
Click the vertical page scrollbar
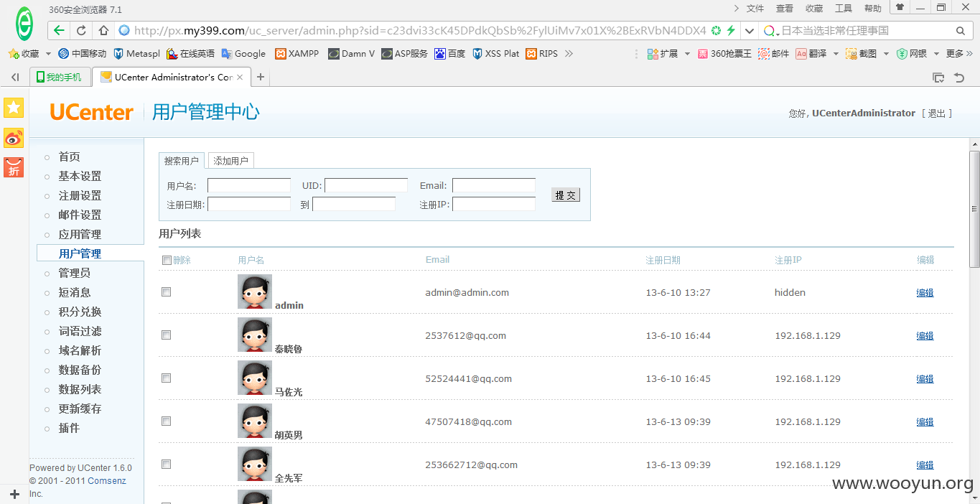click(974, 209)
